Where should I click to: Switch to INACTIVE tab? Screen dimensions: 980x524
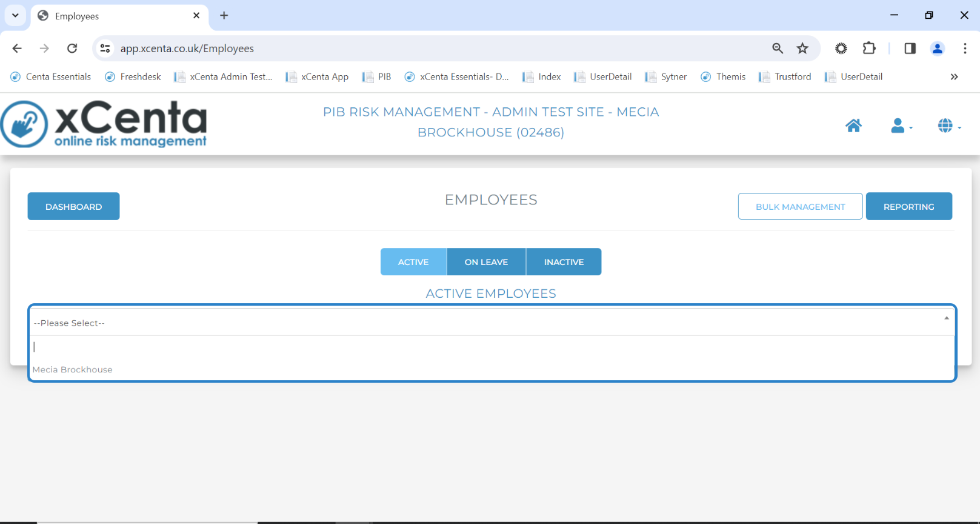click(x=564, y=262)
